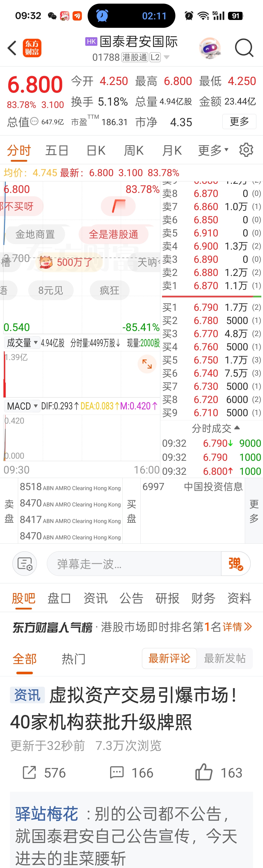Open the danmaku list settings icon
The width and height of the screenshot is (263, 868).
click(25, 563)
